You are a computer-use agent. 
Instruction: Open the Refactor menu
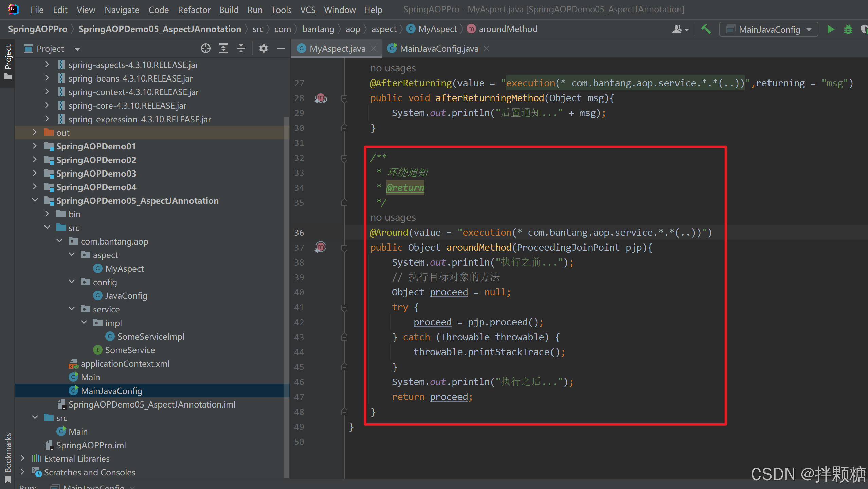[x=194, y=10]
